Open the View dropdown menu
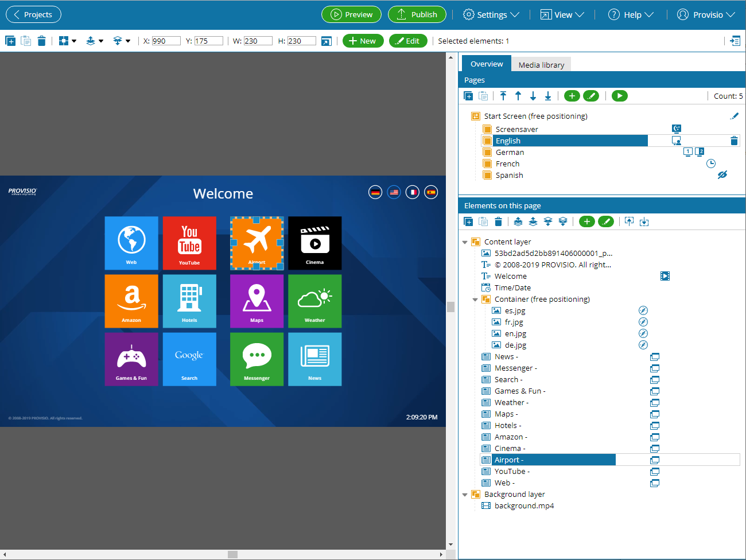Screen dimensions: 746x560 point(562,14)
